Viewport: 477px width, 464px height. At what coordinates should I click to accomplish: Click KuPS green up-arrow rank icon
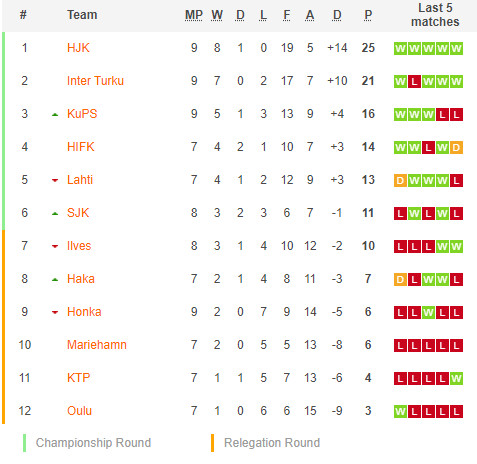(x=55, y=115)
